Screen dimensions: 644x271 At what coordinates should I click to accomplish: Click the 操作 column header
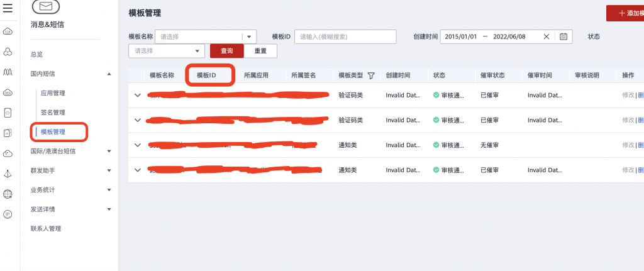click(x=628, y=75)
